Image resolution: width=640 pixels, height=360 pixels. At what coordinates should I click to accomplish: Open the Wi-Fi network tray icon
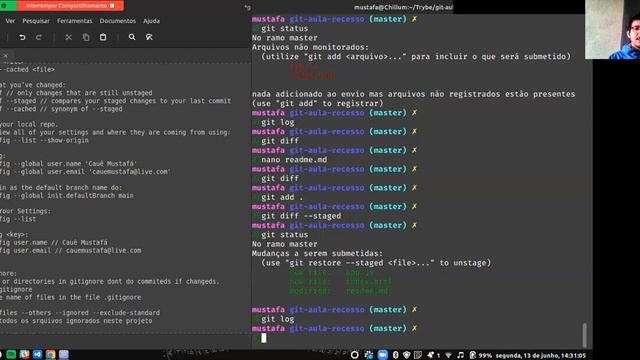[448, 355]
